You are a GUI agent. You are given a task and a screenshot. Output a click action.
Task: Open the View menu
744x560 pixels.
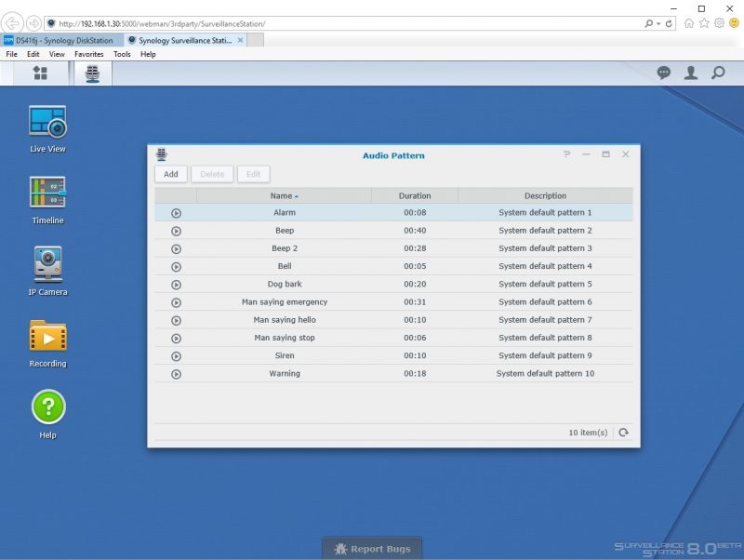tap(57, 54)
